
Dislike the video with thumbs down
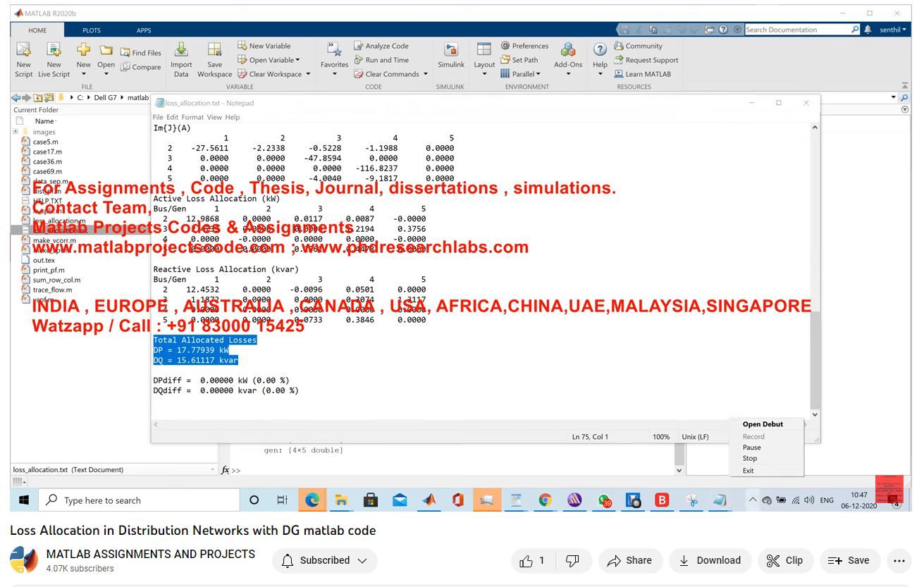[572, 560]
